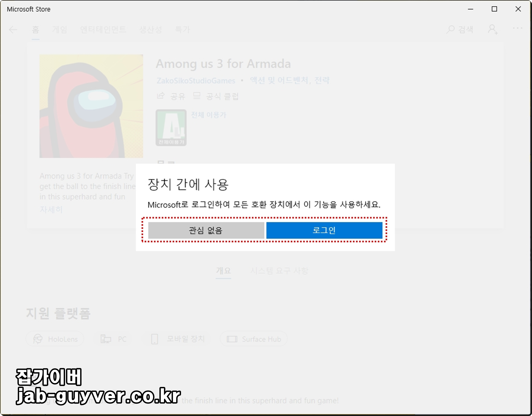Click the account sign-in person icon
The image size is (532, 416).
(x=492, y=29)
